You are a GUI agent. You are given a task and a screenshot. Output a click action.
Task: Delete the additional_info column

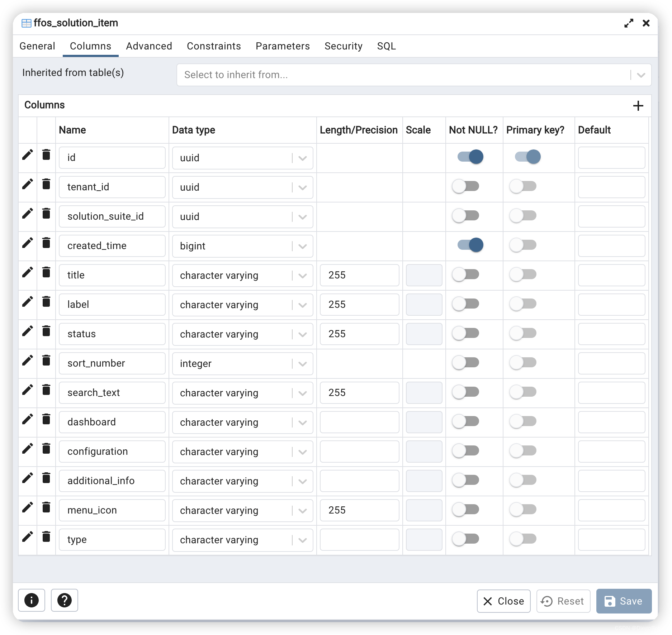pyautogui.click(x=46, y=478)
